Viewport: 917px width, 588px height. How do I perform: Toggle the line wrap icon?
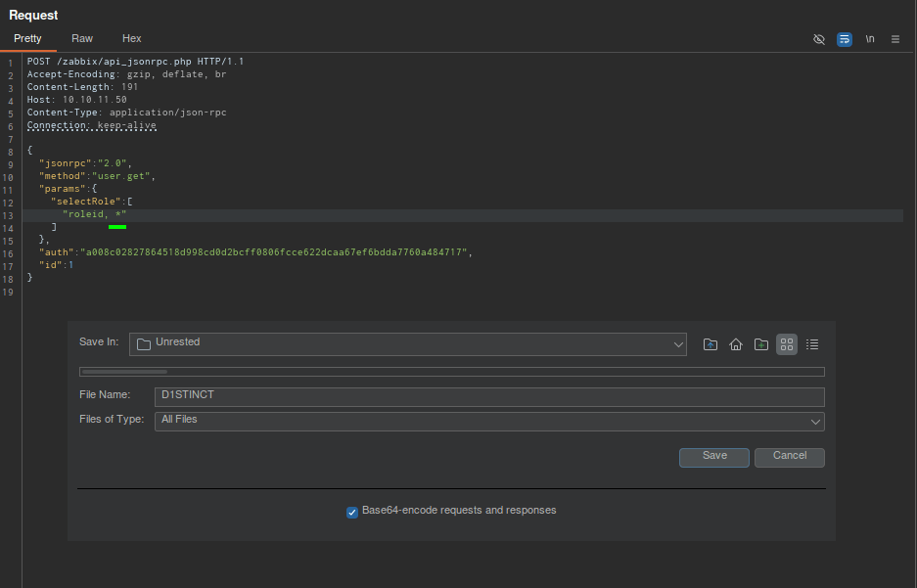(845, 39)
